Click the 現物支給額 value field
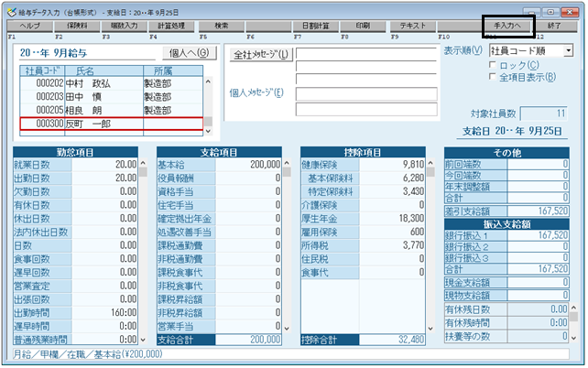The height and width of the screenshot is (368, 588). click(539, 296)
